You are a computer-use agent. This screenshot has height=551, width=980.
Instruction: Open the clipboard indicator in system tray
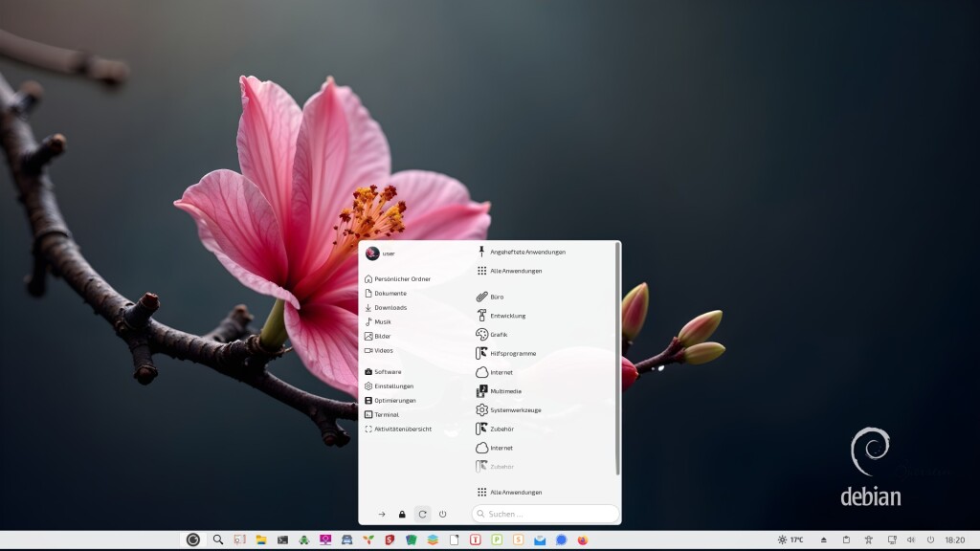tap(846, 540)
